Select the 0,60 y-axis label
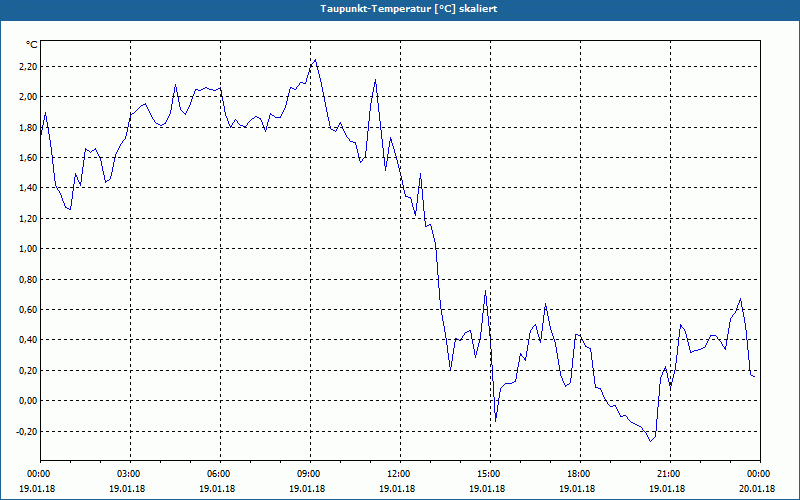The width and height of the screenshot is (800, 500). 28,310
